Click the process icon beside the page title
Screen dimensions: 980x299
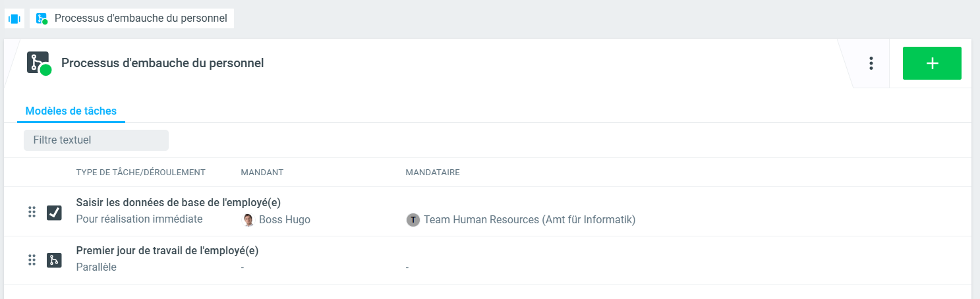tap(39, 63)
